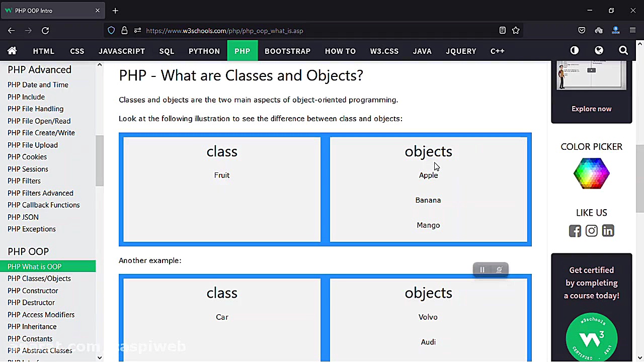644x362 pixels.
Task: Click Explore now in the ad
Action: coord(592,109)
